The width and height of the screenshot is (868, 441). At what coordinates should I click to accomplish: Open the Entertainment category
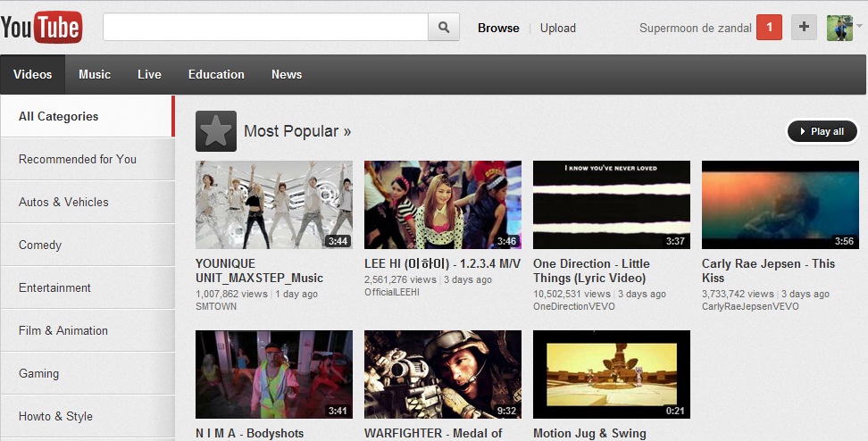pyautogui.click(x=88, y=287)
